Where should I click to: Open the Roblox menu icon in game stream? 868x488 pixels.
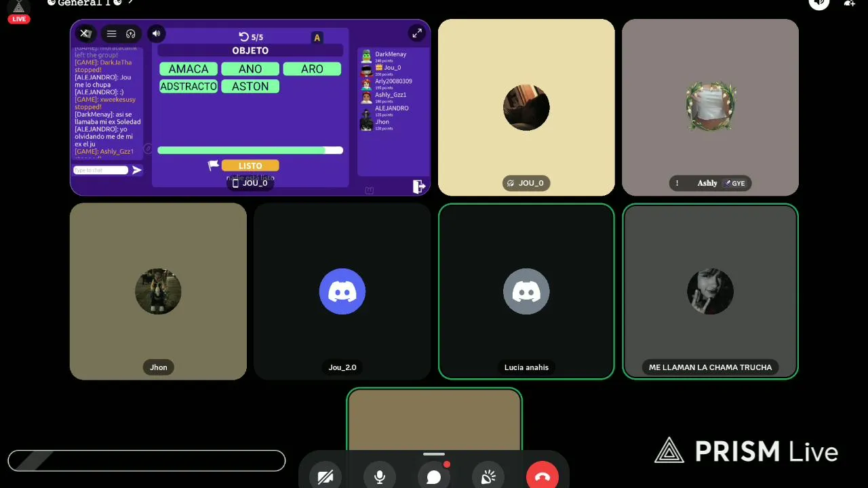coord(85,33)
